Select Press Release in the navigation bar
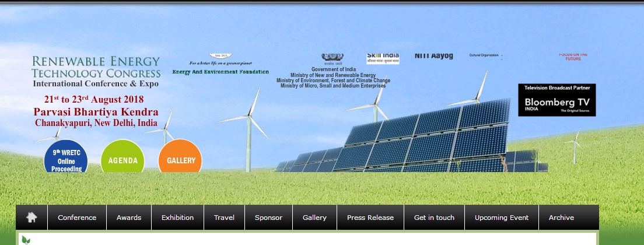 tap(370, 218)
